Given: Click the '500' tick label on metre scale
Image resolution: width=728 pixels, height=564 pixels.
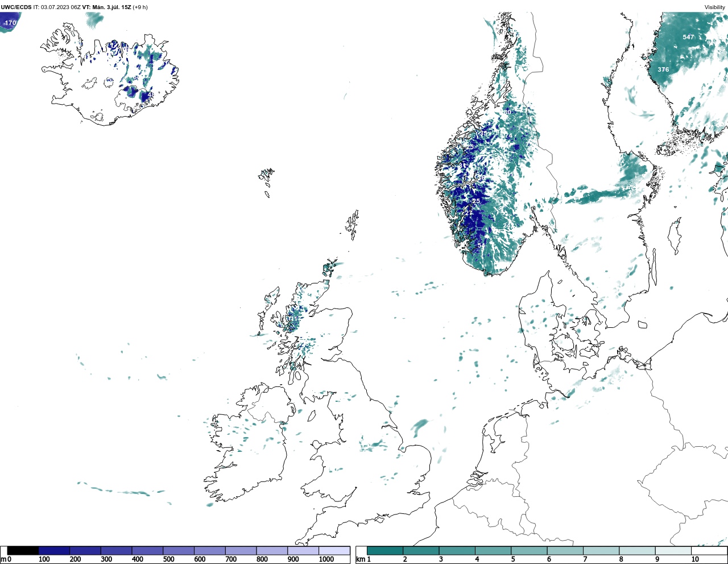Looking at the screenshot, I should click(168, 559).
